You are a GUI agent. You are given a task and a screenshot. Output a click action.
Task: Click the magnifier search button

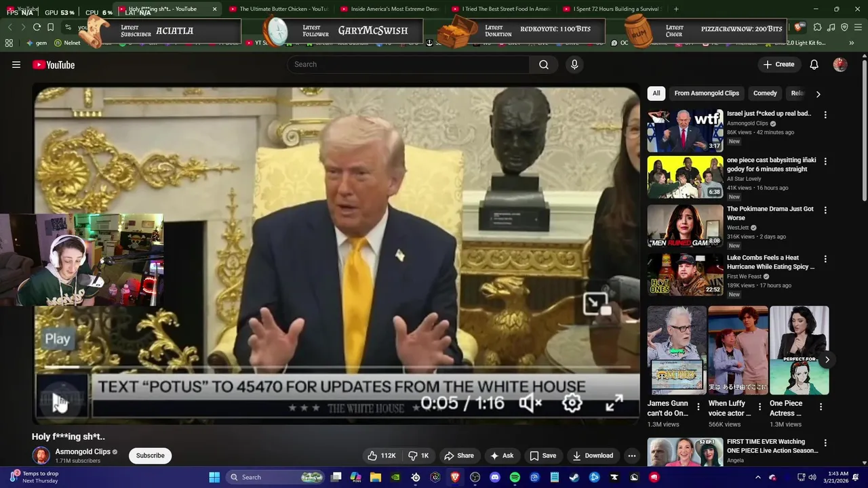click(544, 64)
